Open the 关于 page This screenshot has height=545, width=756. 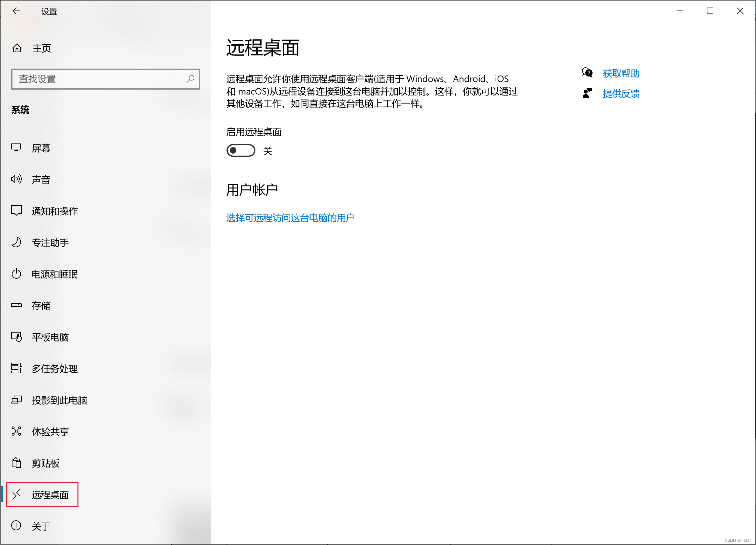tap(41, 526)
